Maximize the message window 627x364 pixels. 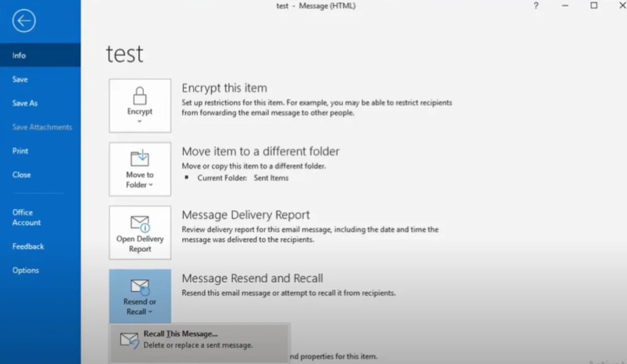tap(594, 6)
